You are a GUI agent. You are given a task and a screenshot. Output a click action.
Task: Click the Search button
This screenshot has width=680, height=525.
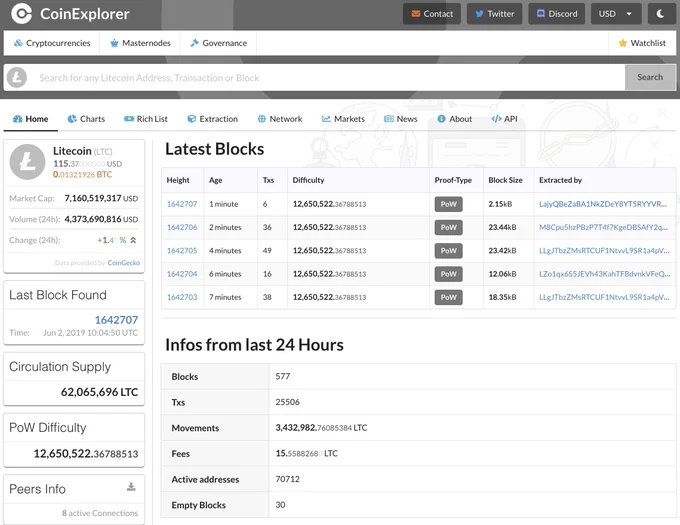[x=650, y=77]
